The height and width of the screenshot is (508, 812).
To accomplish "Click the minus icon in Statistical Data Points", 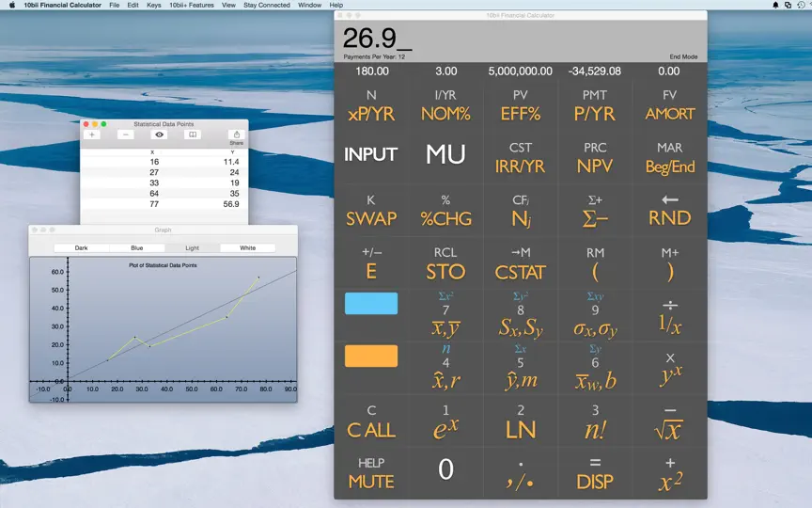I will (125, 135).
